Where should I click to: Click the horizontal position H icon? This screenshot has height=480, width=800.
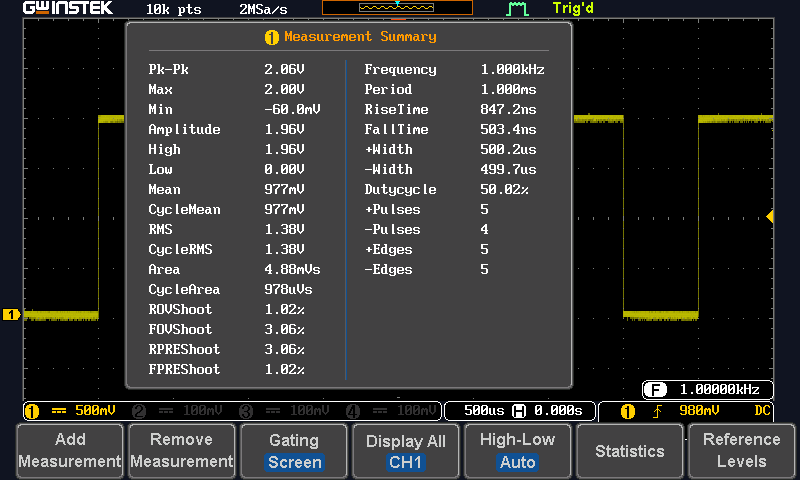[x=518, y=411]
